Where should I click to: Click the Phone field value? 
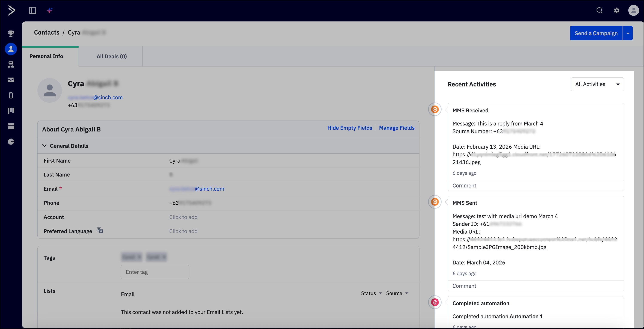pyautogui.click(x=190, y=203)
